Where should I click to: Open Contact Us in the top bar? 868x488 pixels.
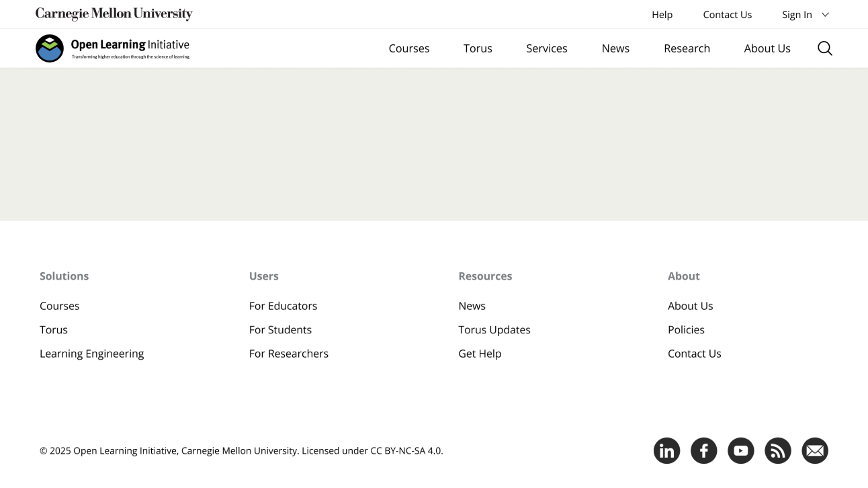pyautogui.click(x=728, y=15)
